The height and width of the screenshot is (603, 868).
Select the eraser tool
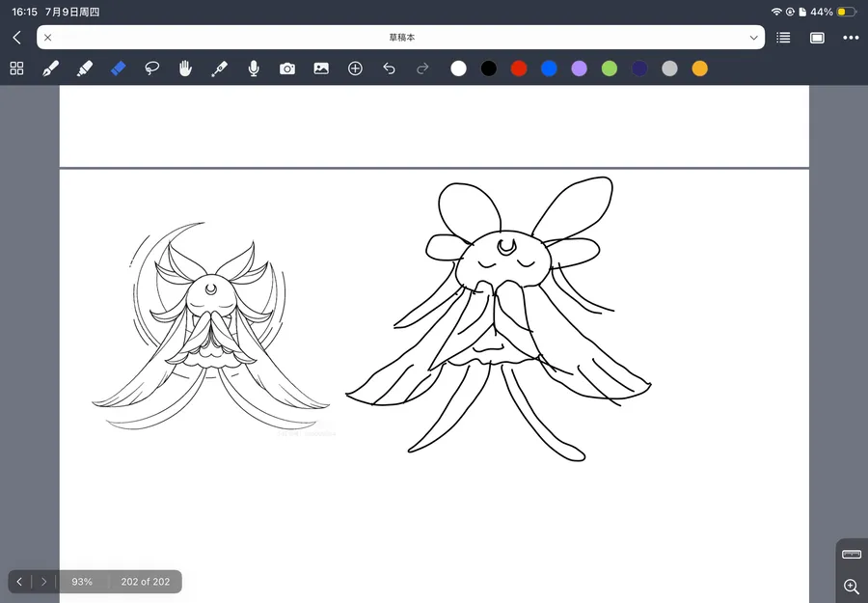tap(118, 69)
